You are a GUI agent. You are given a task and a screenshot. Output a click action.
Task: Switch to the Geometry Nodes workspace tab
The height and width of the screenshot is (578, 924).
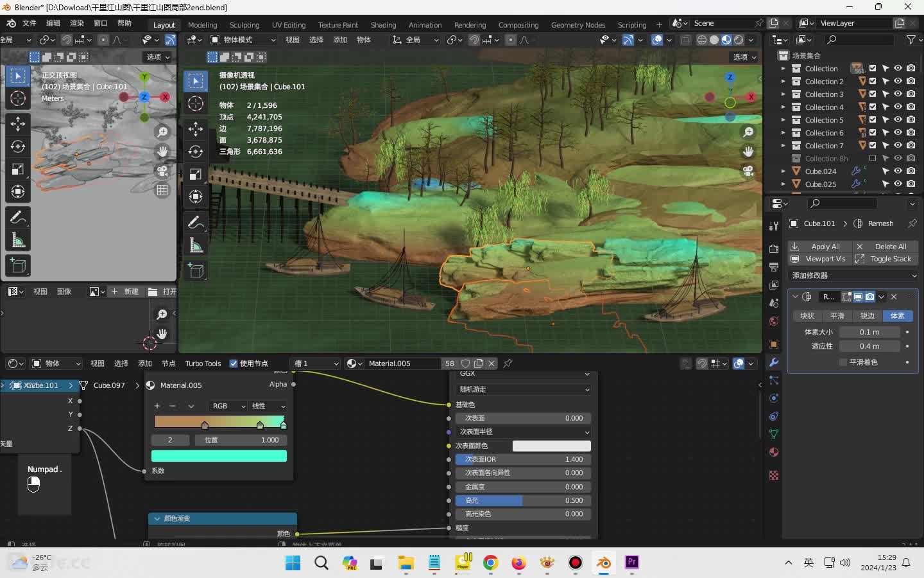point(577,25)
